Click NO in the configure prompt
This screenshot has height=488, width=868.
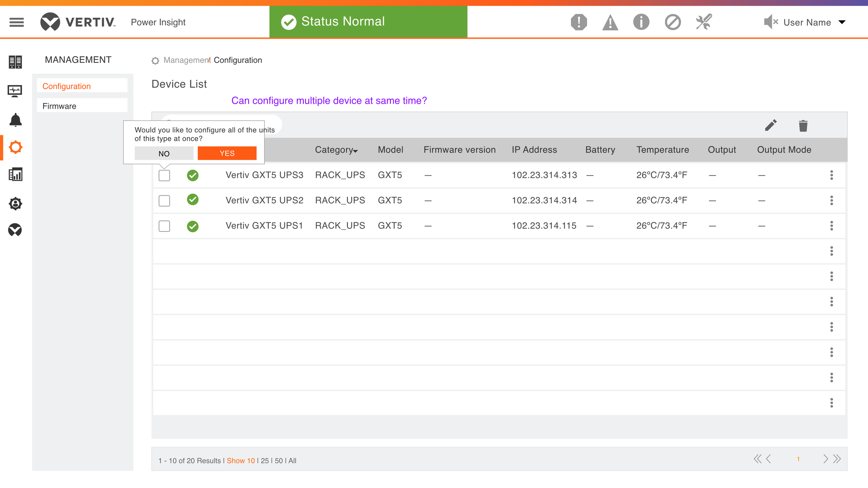coord(164,154)
